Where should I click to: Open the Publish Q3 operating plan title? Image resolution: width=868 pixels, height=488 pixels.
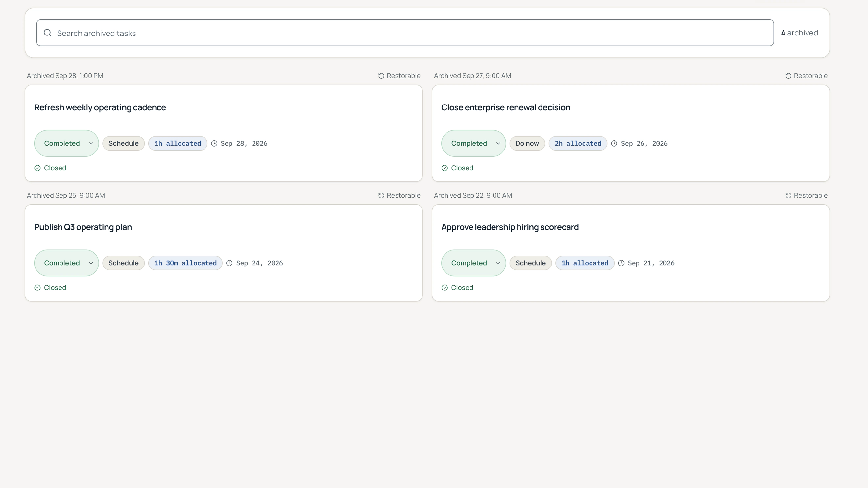(x=83, y=227)
